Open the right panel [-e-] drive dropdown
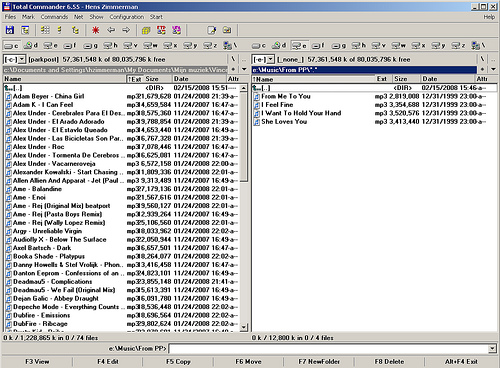The height and width of the screenshot is (368, 500). click(271, 60)
